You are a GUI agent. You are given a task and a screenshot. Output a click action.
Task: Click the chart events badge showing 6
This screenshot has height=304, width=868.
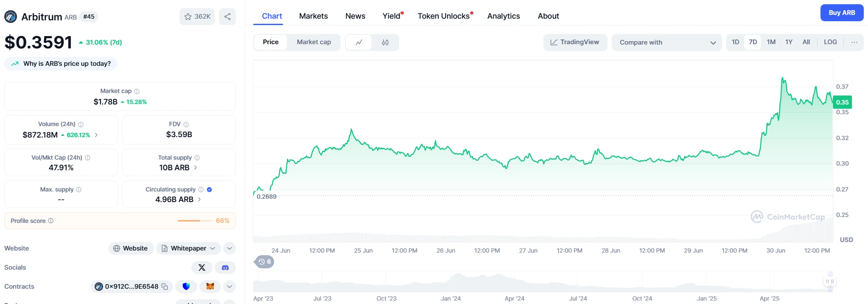click(264, 262)
